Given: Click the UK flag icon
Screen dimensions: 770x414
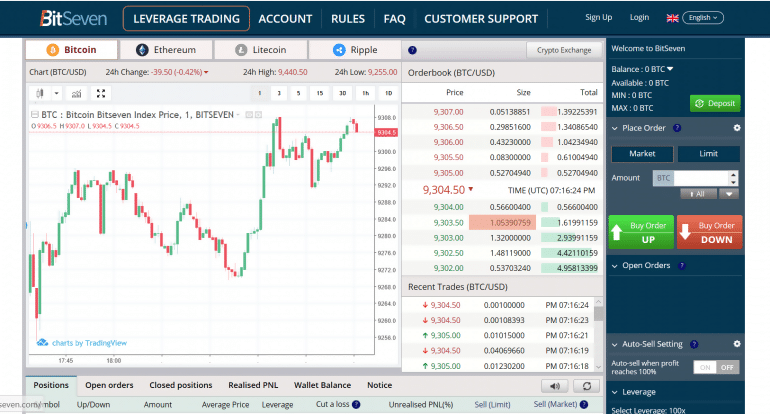Looking at the screenshot, I should 672,18.
